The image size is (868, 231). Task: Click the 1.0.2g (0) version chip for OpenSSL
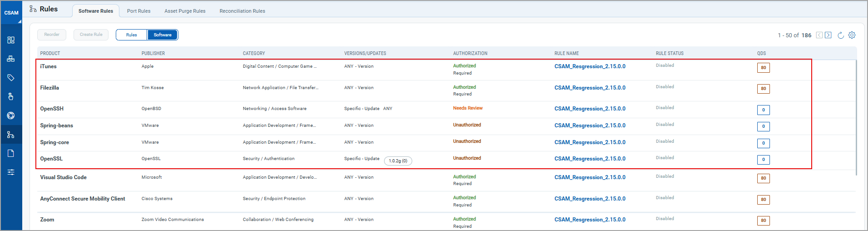click(398, 161)
